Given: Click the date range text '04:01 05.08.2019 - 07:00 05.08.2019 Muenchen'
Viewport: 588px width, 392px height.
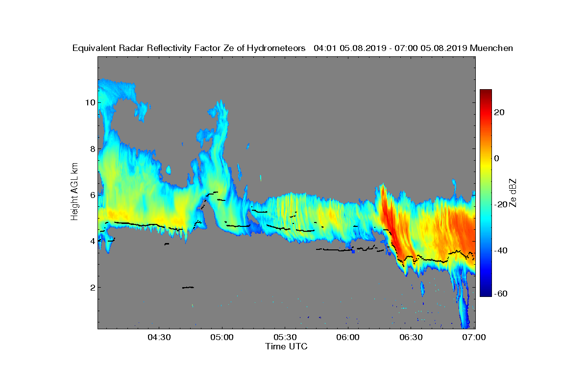Looking at the screenshot, I should point(413,48).
